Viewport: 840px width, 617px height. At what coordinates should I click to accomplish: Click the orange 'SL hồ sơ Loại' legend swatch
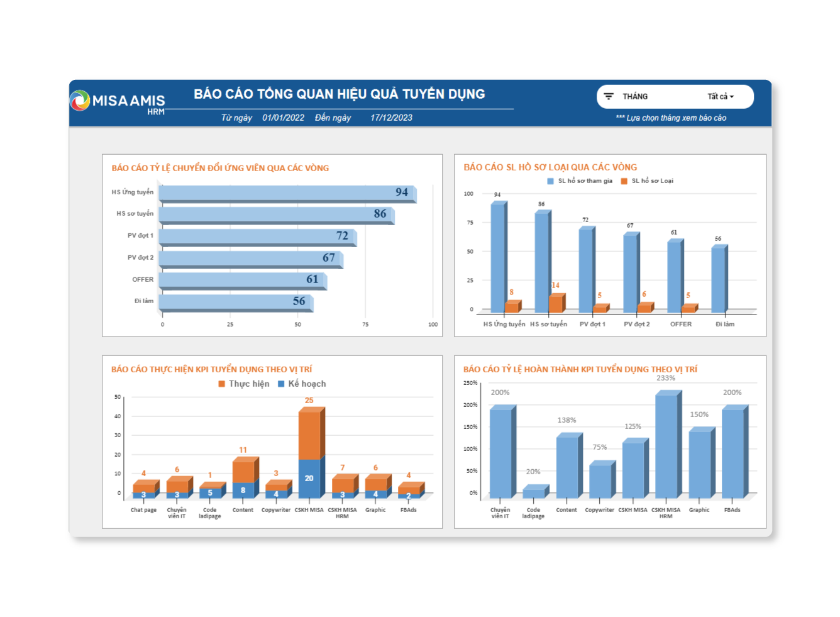tap(624, 181)
